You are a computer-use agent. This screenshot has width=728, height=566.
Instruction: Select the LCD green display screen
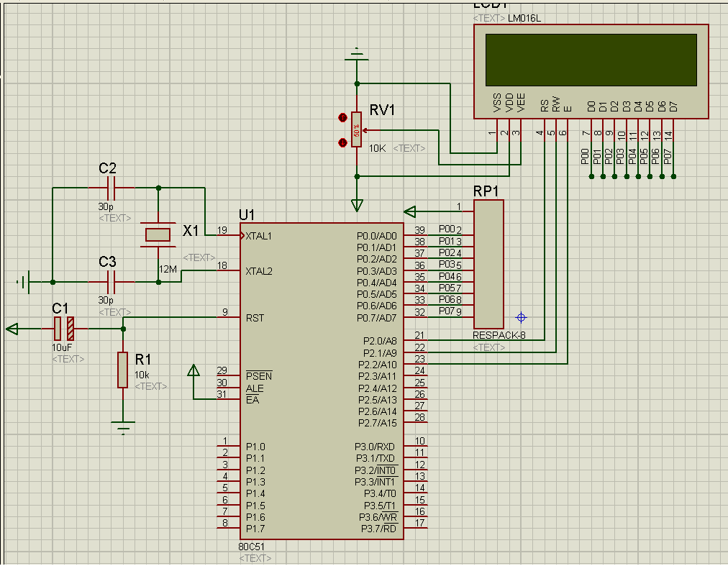coord(591,59)
